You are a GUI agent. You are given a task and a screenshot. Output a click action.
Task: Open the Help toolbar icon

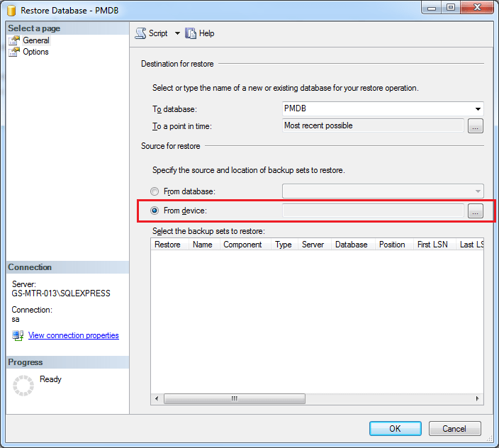191,33
